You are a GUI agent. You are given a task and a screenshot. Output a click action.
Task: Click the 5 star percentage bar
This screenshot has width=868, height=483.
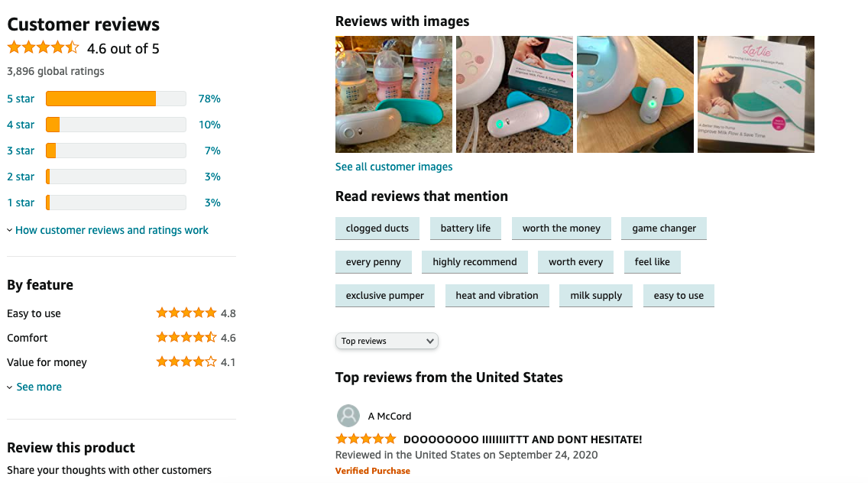tap(115, 99)
